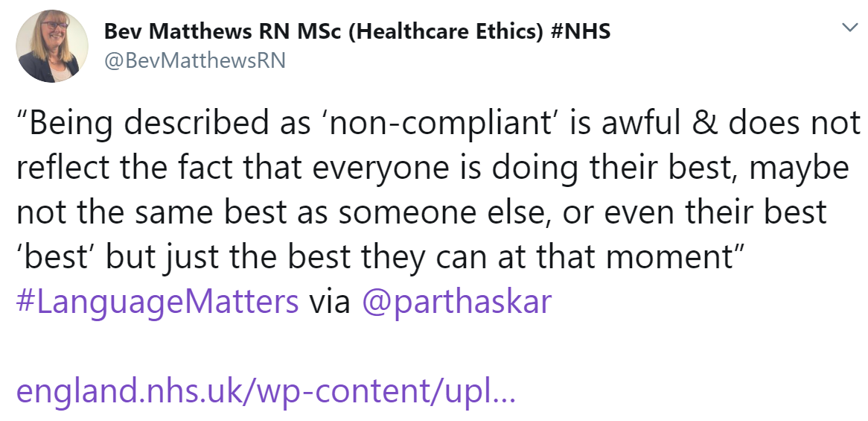Click "(Healthcare Ethics)" in the author name
The width and height of the screenshot is (868, 421).
point(450,32)
